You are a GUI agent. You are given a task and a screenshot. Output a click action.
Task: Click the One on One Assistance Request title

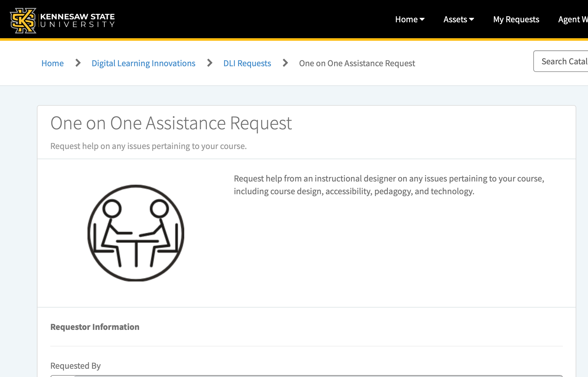(171, 124)
